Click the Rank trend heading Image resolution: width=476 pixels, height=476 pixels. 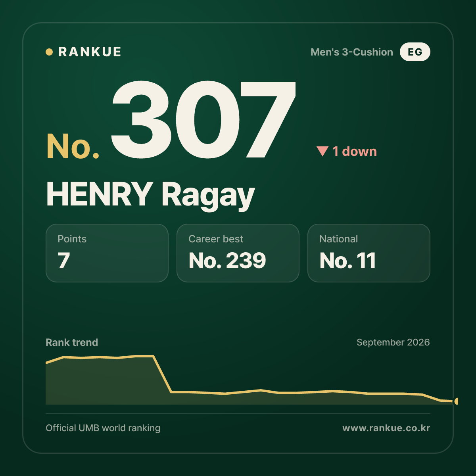pyautogui.click(x=72, y=342)
